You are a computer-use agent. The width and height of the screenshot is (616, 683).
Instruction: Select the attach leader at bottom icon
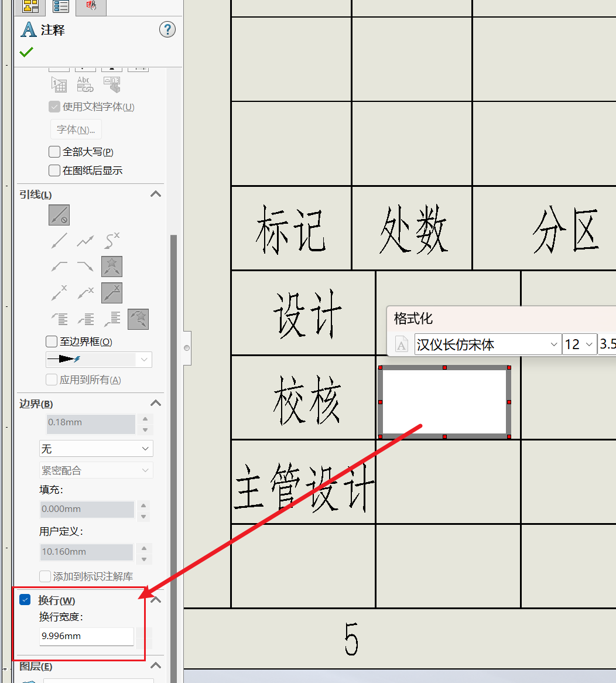(112, 319)
